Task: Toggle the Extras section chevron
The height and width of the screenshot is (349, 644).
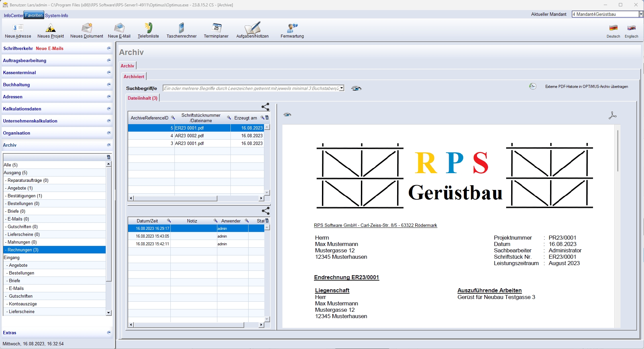Action: [109, 333]
